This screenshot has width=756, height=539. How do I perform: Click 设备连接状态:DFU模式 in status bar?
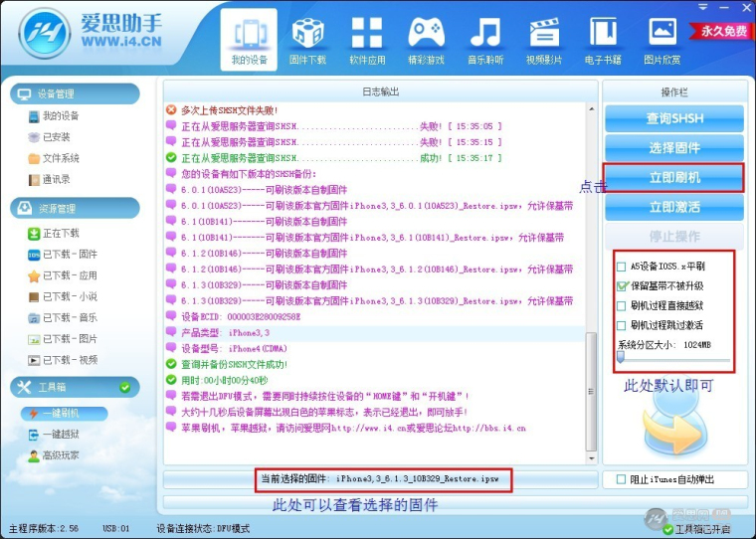(x=203, y=529)
